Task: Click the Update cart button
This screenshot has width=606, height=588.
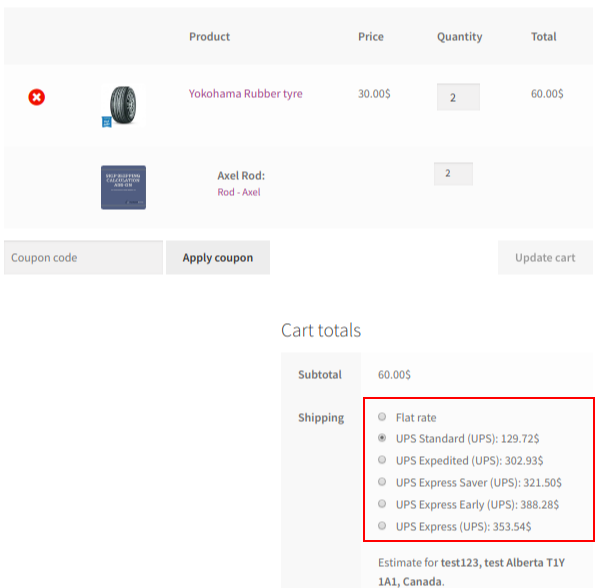Action: 545,258
